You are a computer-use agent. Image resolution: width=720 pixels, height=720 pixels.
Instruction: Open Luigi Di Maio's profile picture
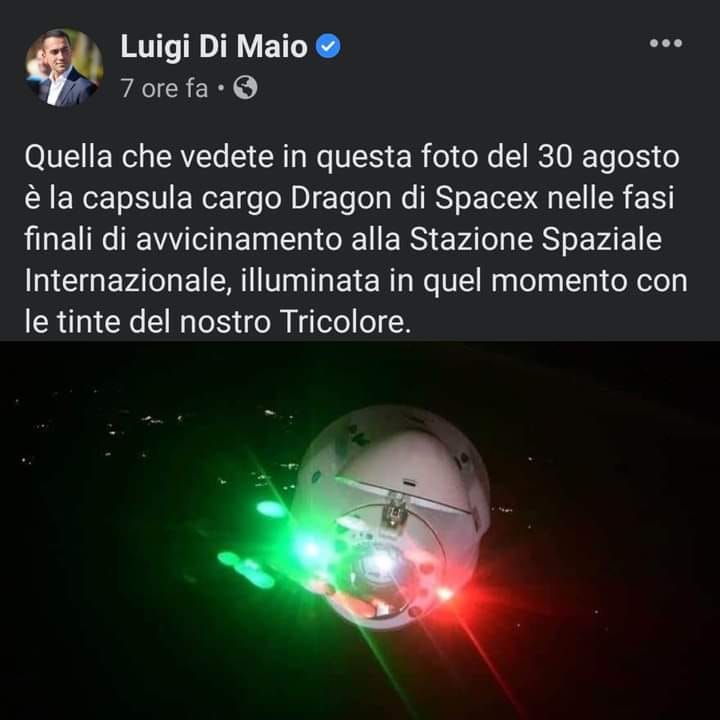coord(64,67)
